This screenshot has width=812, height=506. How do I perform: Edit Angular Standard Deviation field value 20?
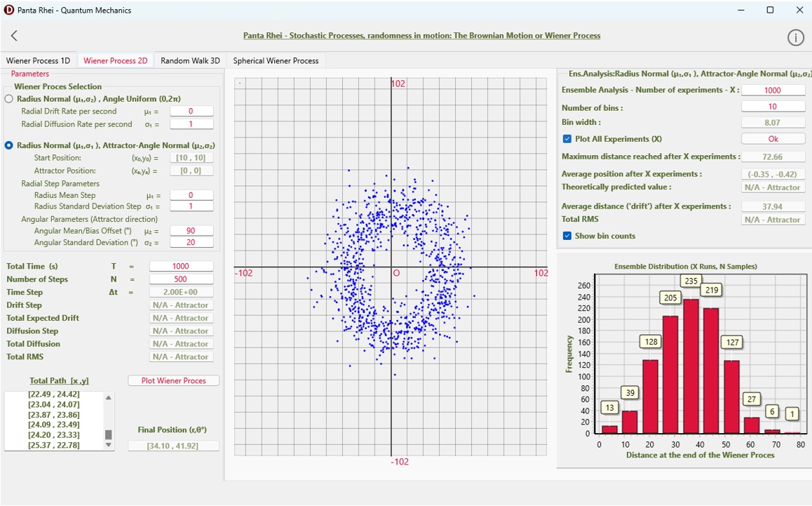[191, 242]
